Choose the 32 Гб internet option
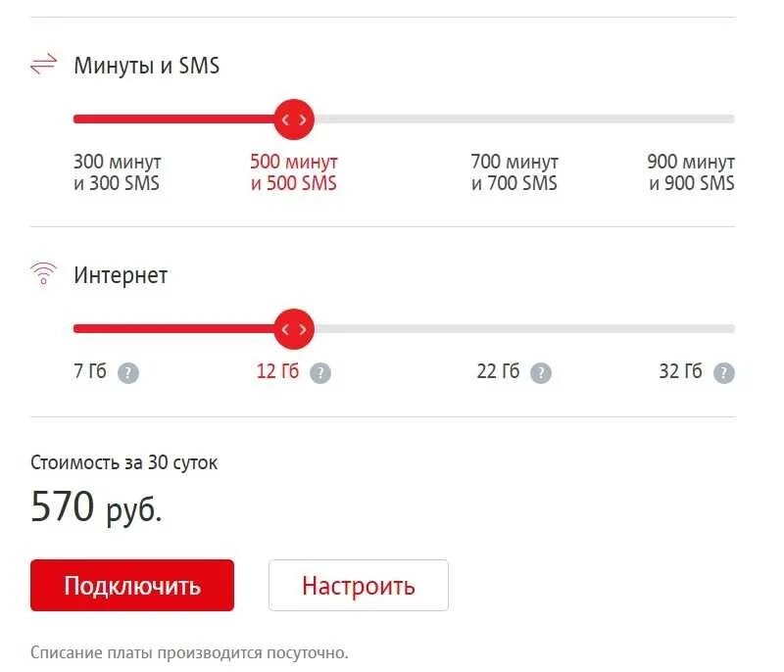Screen dimensions: 784x672 tap(680, 372)
